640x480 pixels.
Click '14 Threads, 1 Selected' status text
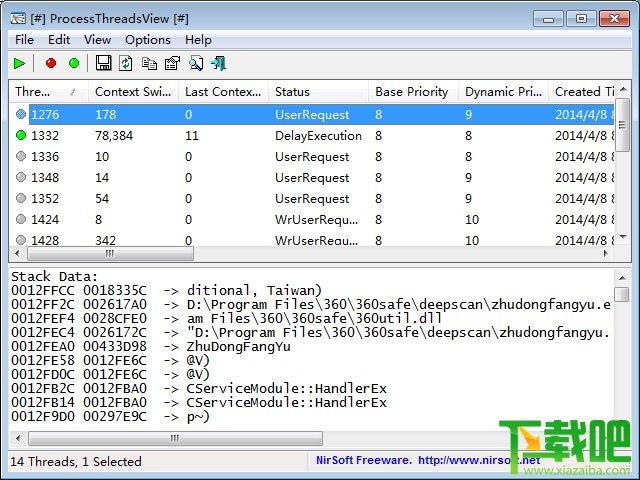(76, 462)
